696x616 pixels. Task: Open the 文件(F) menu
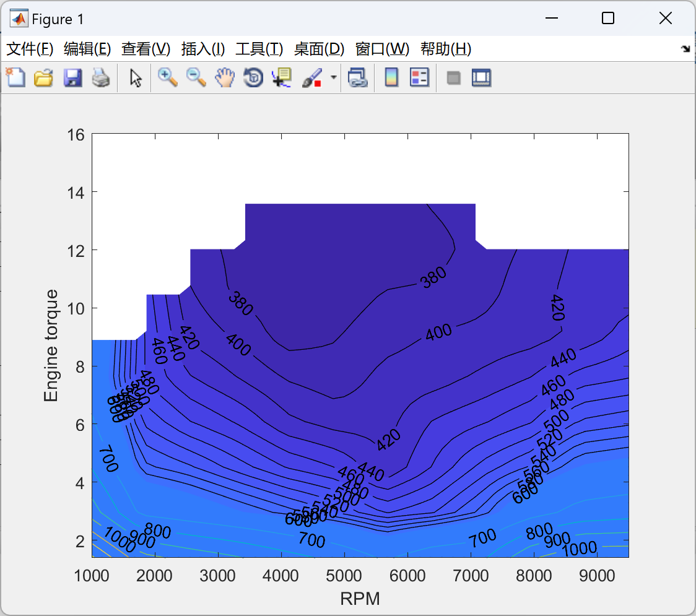(x=30, y=49)
